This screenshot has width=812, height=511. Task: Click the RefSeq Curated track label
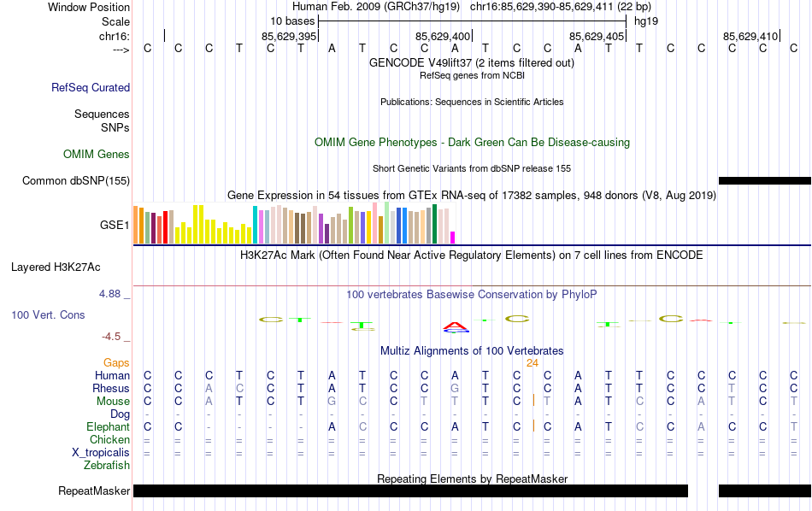[x=91, y=87]
